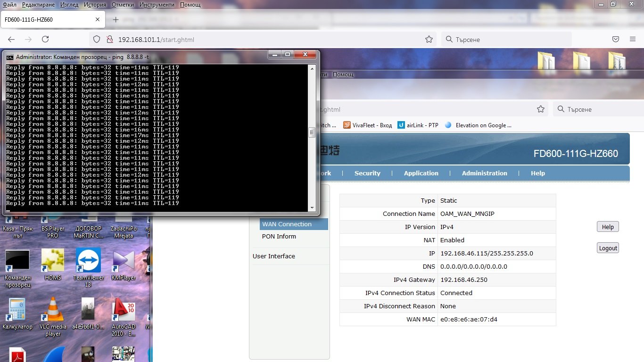Click the command prompt window's title bar icon
Screen dimensions: 644x362
pyautogui.click(x=9, y=57)
